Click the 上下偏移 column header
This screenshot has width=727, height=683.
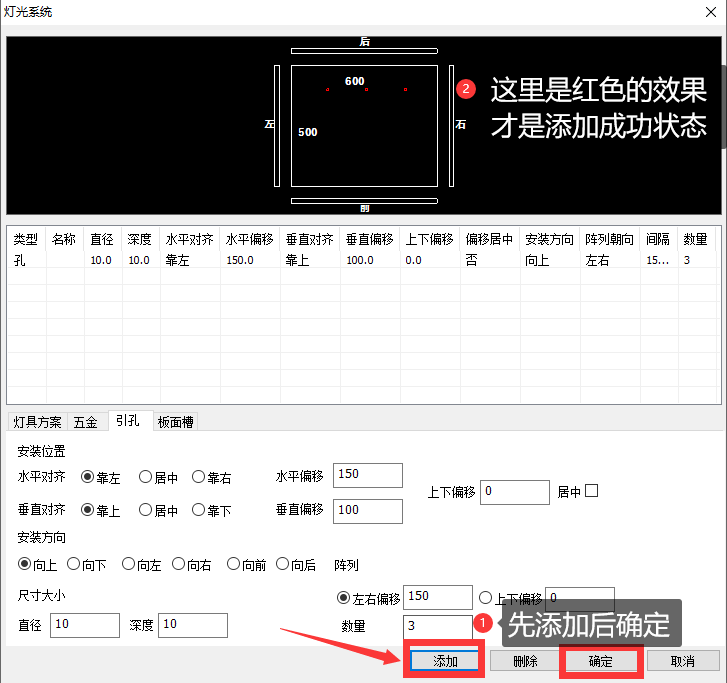[x=430, y=239]
